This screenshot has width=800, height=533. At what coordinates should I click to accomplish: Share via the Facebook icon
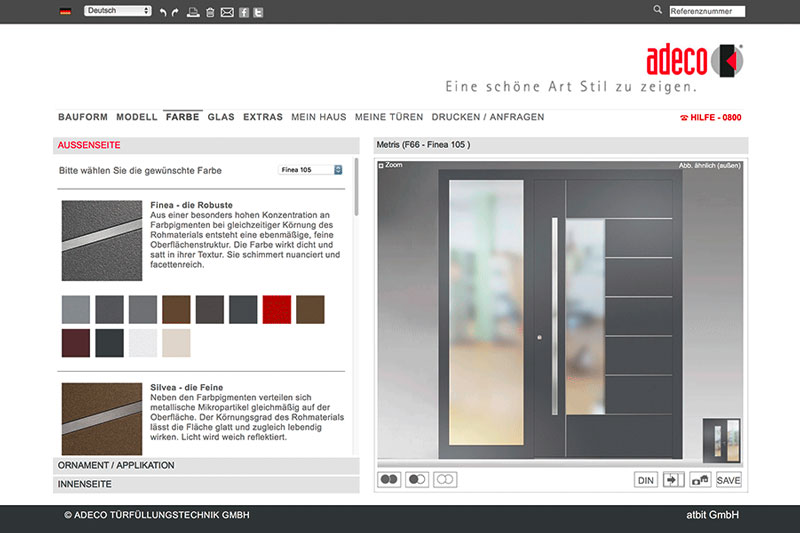click(x=243, y=12)
